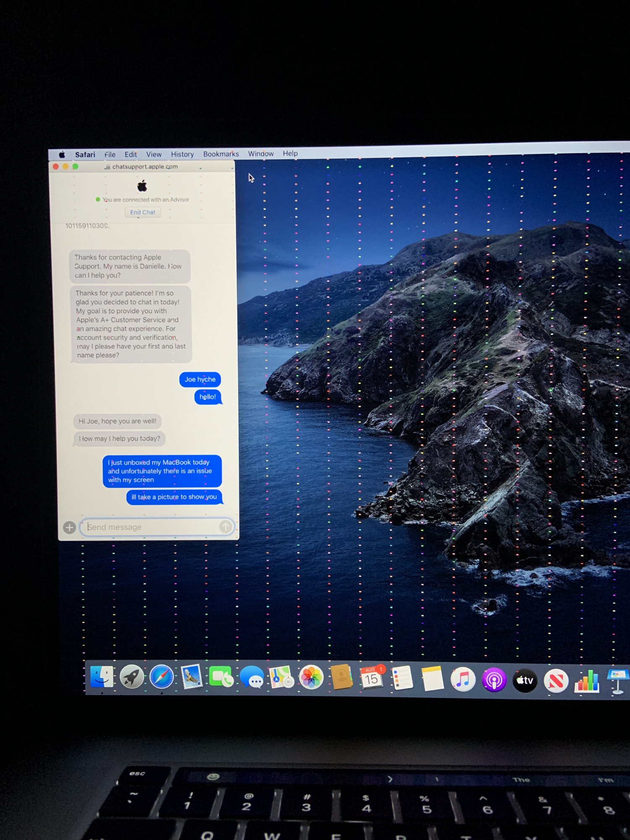Open Apple TV from the Dock
The width and height of the screenshot is (630, 840).
click(525, 680)
